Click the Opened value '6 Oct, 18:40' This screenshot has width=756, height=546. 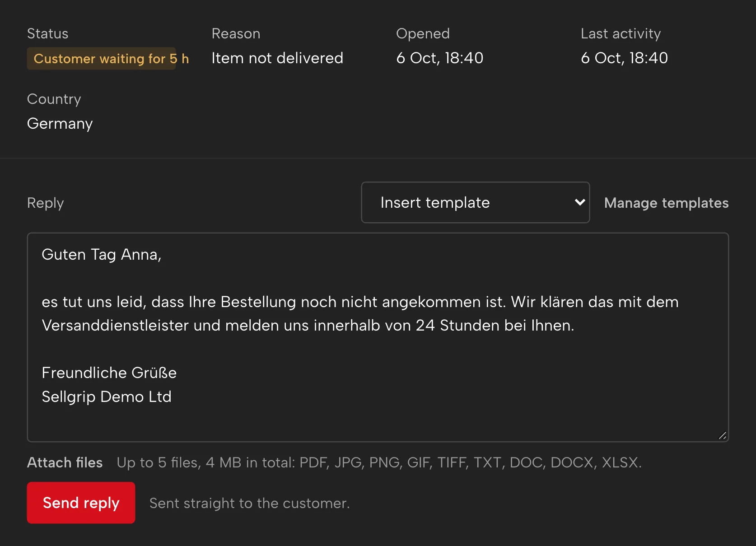coord(440,58)
